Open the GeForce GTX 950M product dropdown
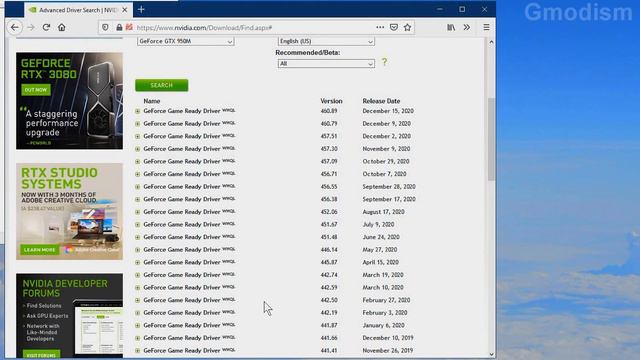This screenshot has height=360, width=640. (186, 41)
